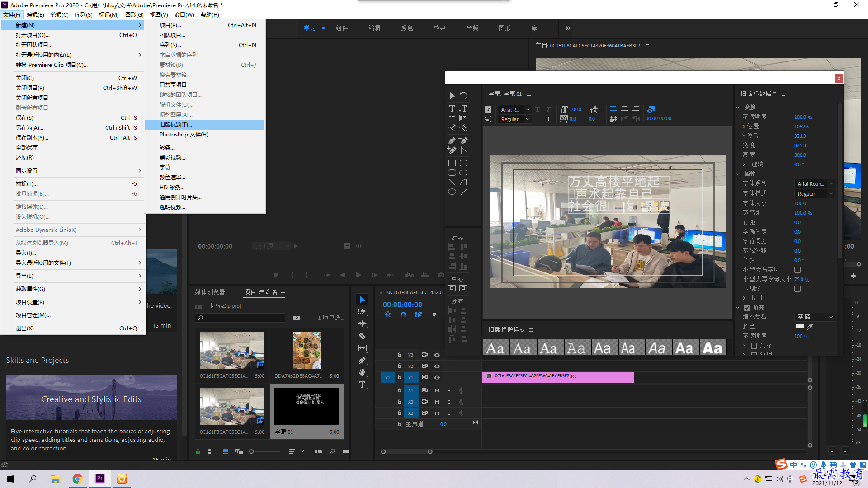Open the Edit menu in menu bar

(35, 15)
